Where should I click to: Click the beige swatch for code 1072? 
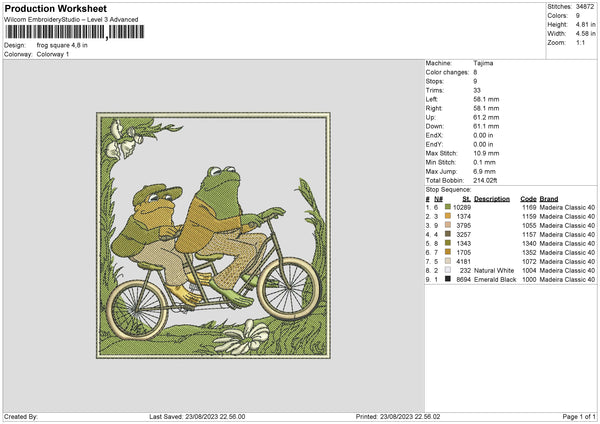click(448, 261)
